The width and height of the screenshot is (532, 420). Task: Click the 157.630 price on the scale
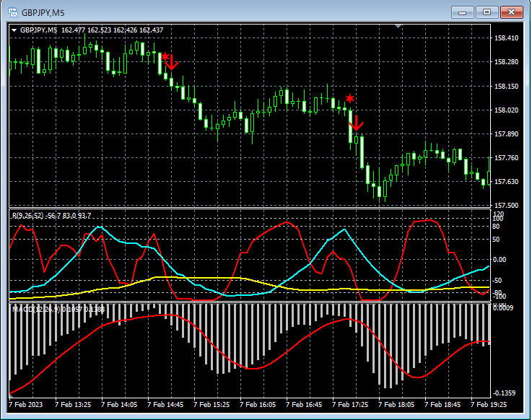505,182
